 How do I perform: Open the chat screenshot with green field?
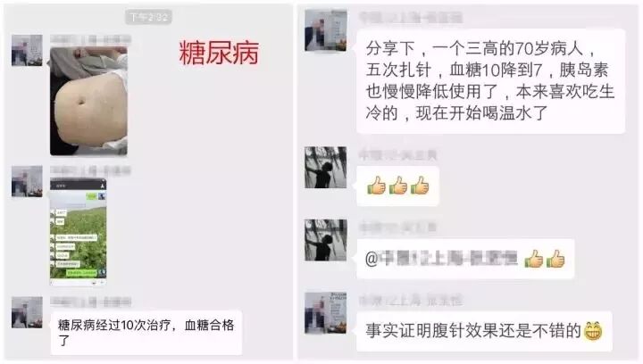click(79, 231)
